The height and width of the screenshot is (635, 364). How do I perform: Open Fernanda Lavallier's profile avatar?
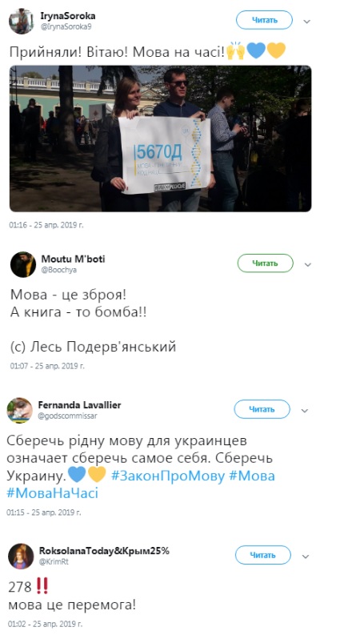pyautogui.click(x=20, y=410)
